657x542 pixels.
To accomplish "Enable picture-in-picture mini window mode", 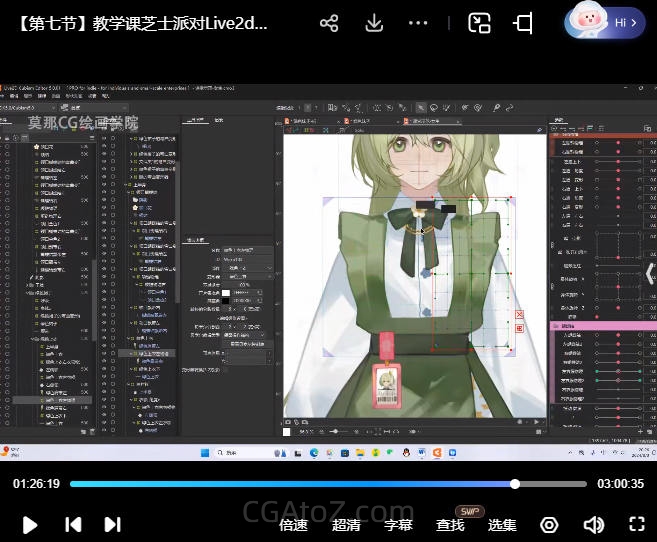I will tap(480, 23).
